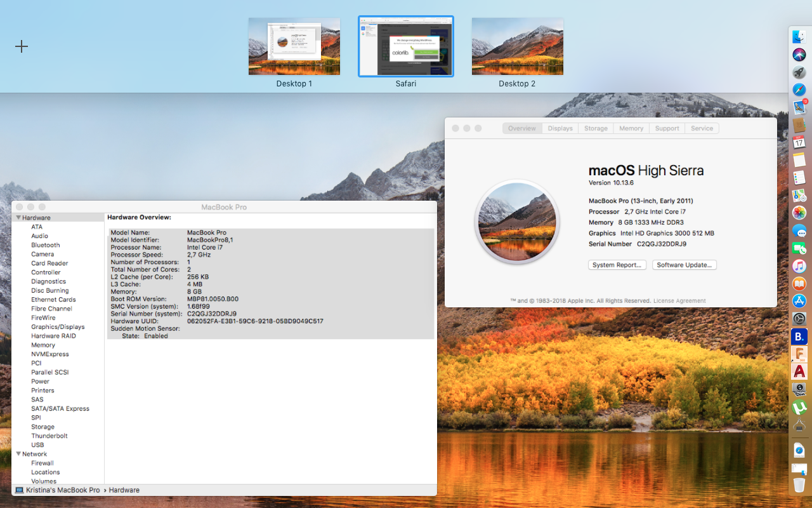This screenshot has height=508, width=812.
Task: Select ATA in hardware sidebar
Action: point(37,227)
